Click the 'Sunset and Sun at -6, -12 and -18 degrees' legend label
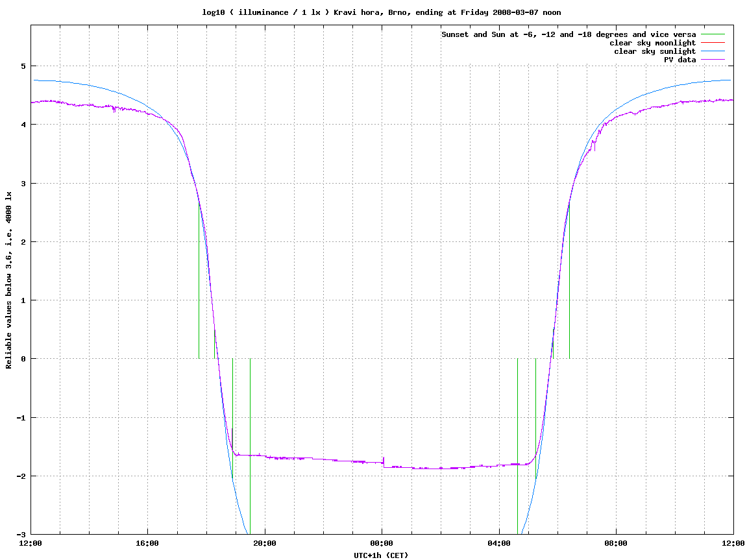This screenshot has height=560, width=747. click(x=569, y=34)
